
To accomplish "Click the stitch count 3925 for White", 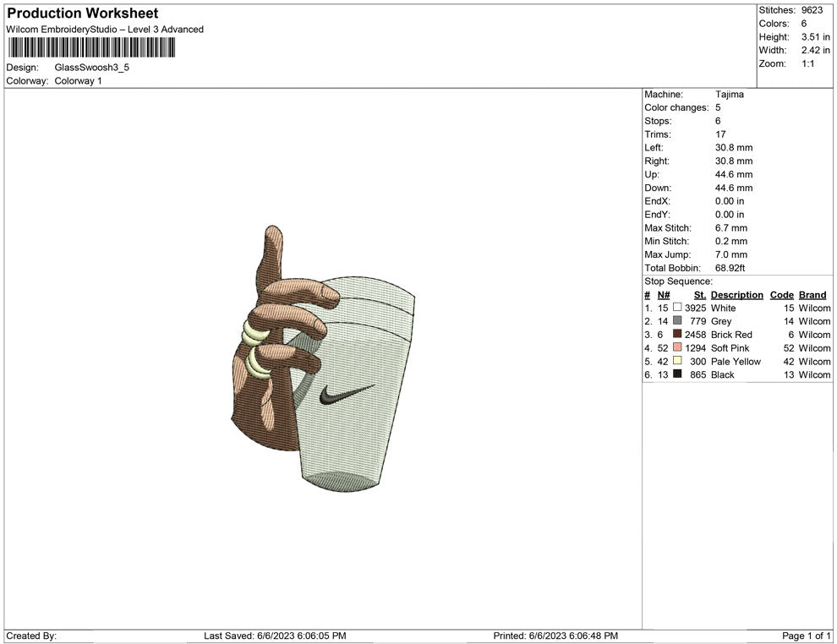I will point(695,308).
